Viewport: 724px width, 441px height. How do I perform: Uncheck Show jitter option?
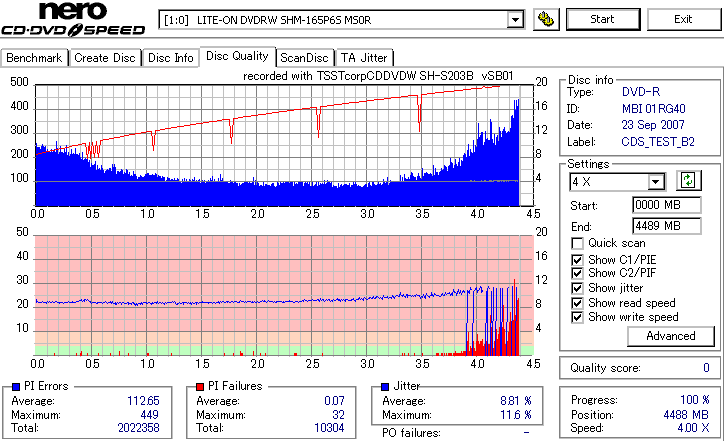pos(577,288)
